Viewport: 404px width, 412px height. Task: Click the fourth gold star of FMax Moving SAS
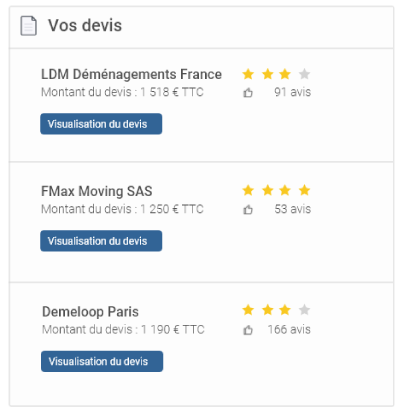(x=304, y=190)
